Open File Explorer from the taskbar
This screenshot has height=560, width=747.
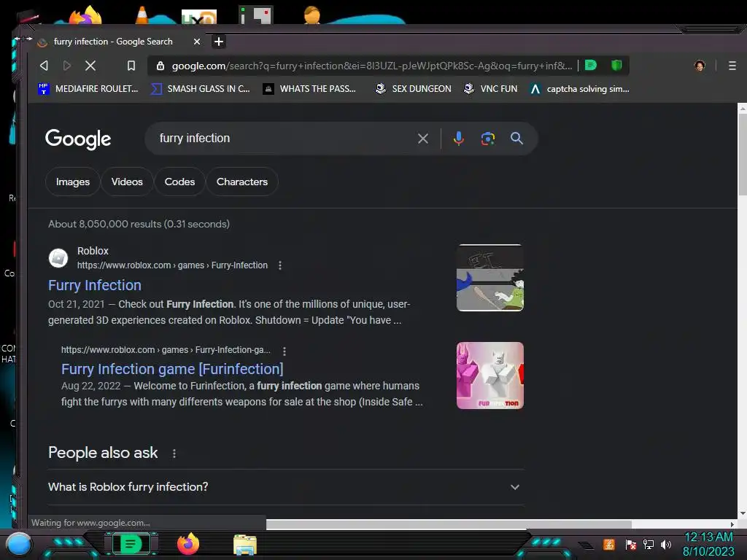point(245,544)
